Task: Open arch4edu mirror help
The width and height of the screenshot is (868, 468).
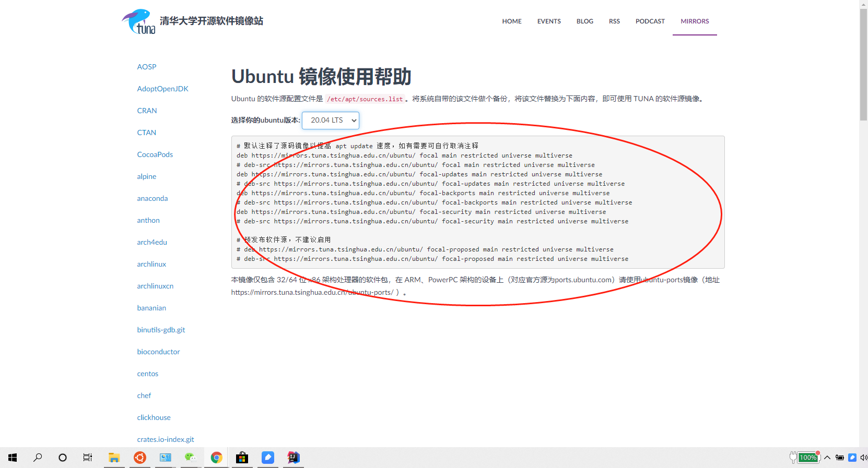Action: pos(152,242)
